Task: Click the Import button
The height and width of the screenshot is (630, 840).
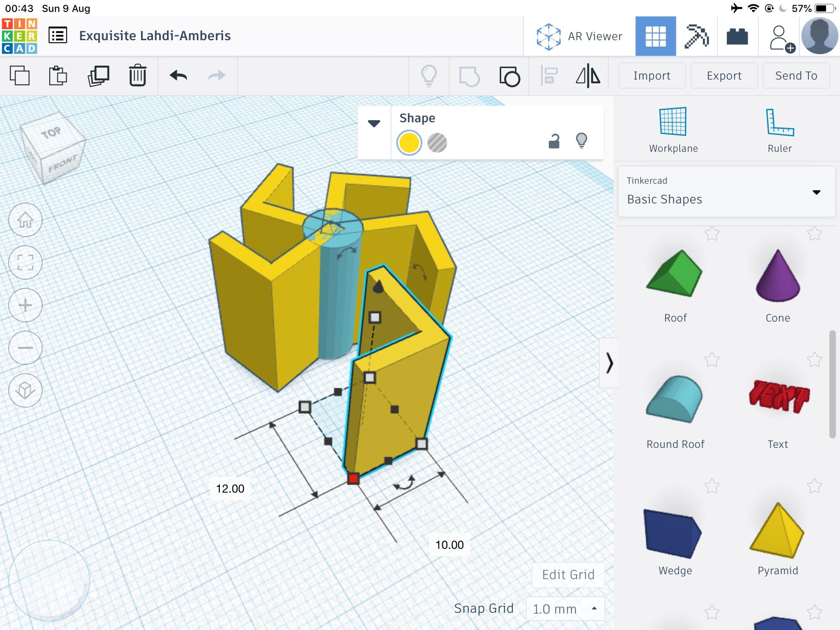Action: (x=652, y=75)
